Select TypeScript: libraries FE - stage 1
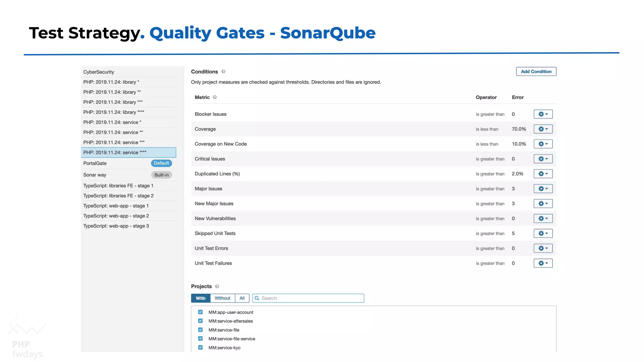This screenshot has width=644, height=362. tap(128, 186)
